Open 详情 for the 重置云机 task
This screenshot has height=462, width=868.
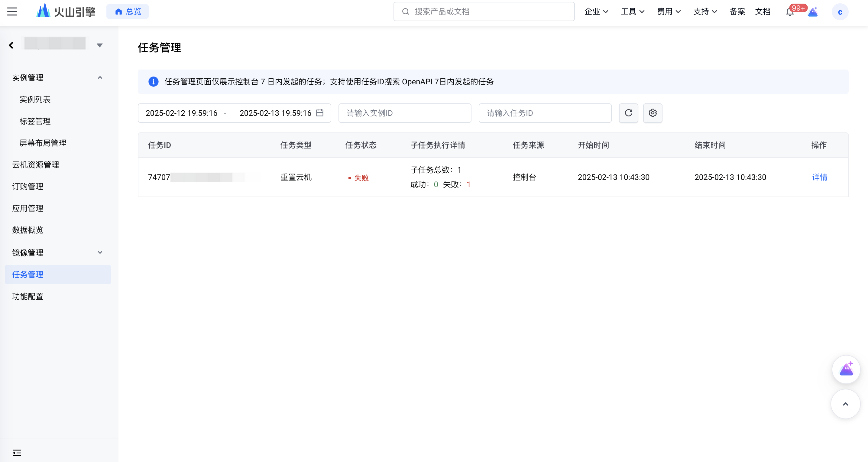click(x=819, y=177)
